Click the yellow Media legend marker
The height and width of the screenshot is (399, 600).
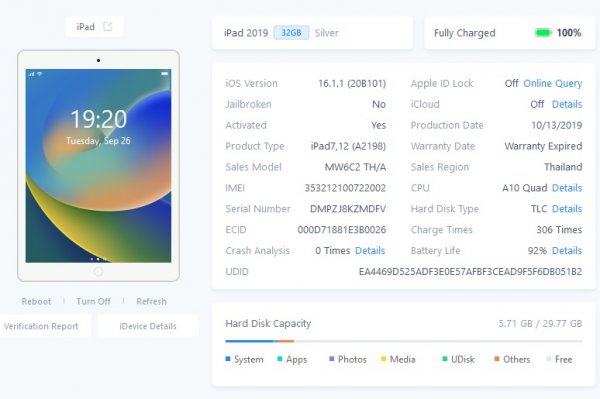(x=384, y=359)
